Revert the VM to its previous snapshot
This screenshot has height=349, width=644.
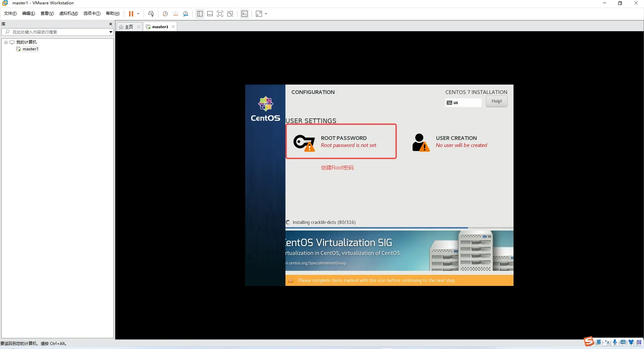(175, 14)
